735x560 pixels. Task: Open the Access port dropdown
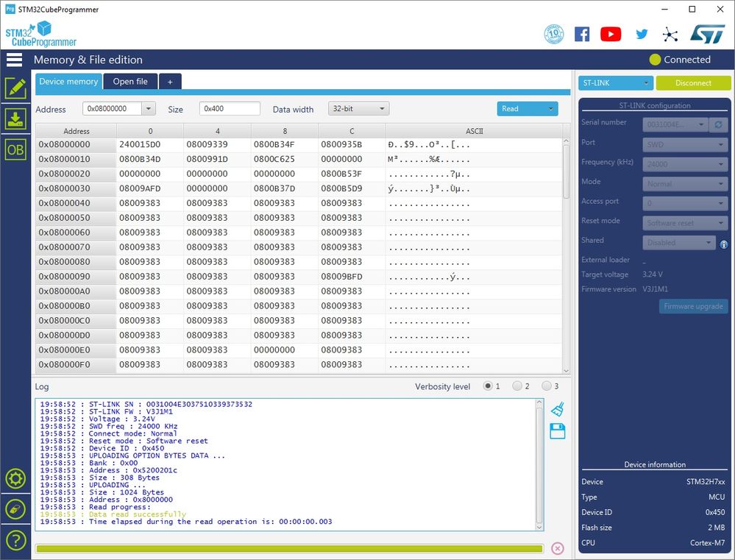pos(685,203)
